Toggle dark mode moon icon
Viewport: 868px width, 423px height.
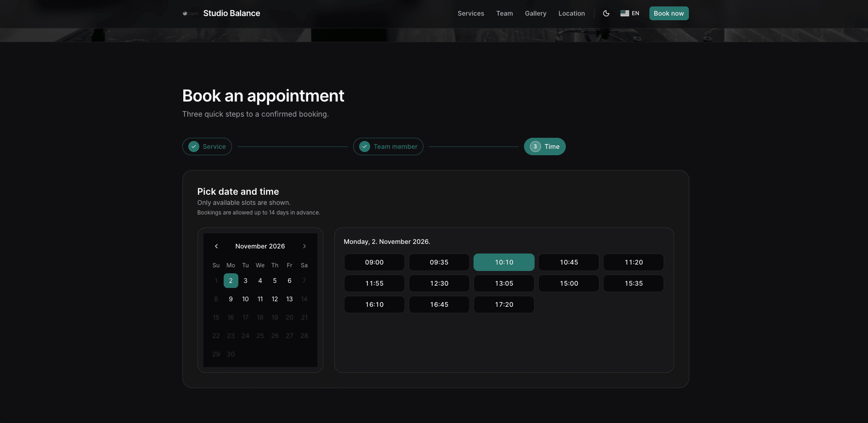point(606,13)
